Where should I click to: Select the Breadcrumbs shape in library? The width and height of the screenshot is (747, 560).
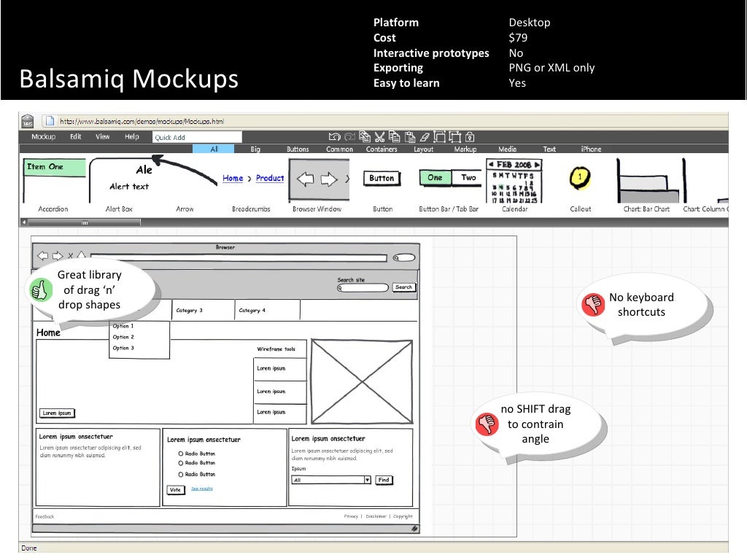pyautogui.click(x=252, y=192)
